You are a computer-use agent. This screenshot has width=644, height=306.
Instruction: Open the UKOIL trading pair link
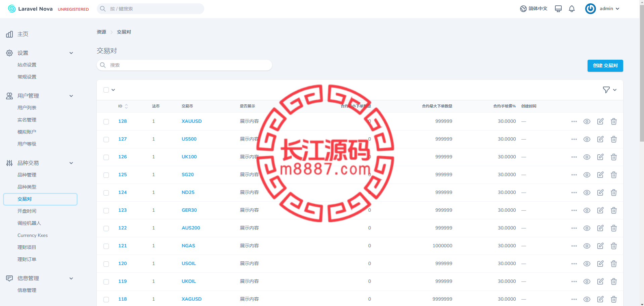(189, 281)
